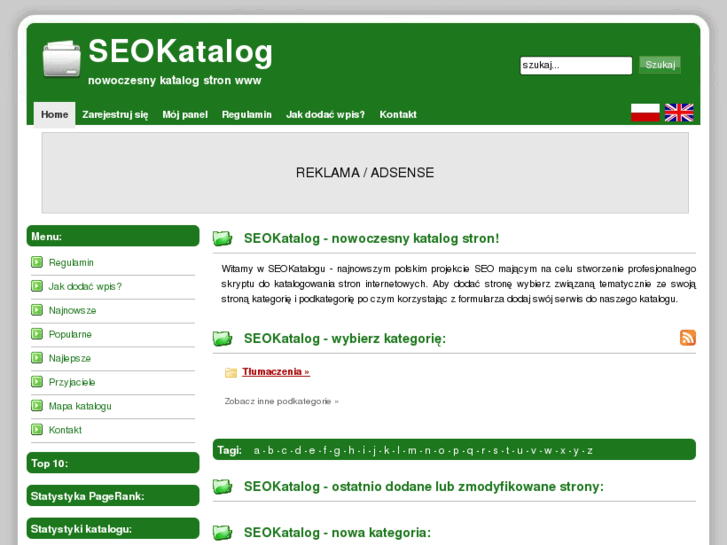Select tag letter 'm' in Tagi bar

412,451
